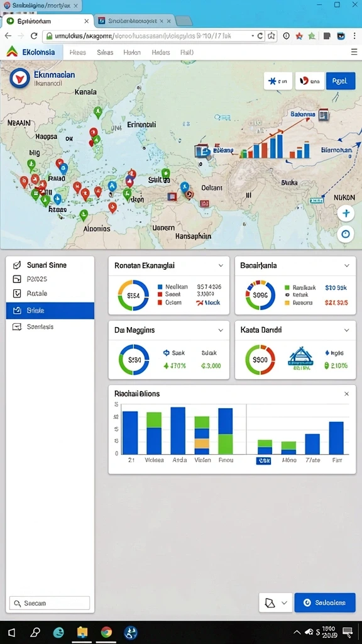Click the blue Saloaions button
This screenshot has width=362, height=644.
tap(325, 602)
